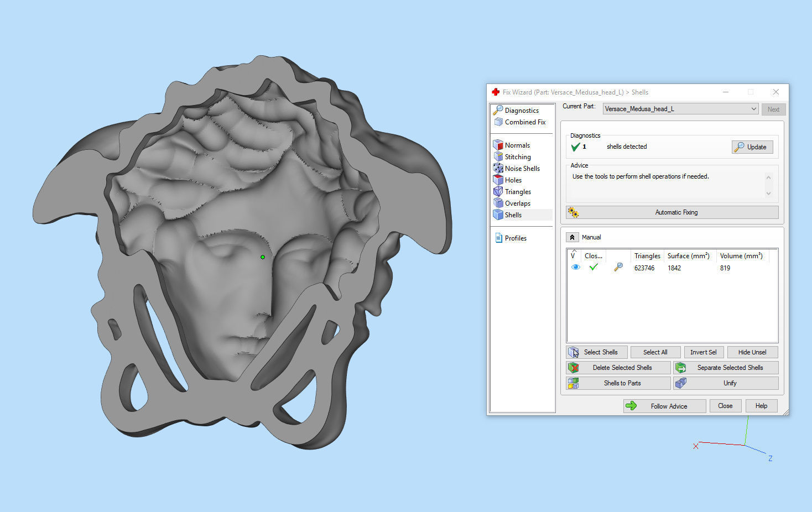Click the Unify button

click(726, 383)
